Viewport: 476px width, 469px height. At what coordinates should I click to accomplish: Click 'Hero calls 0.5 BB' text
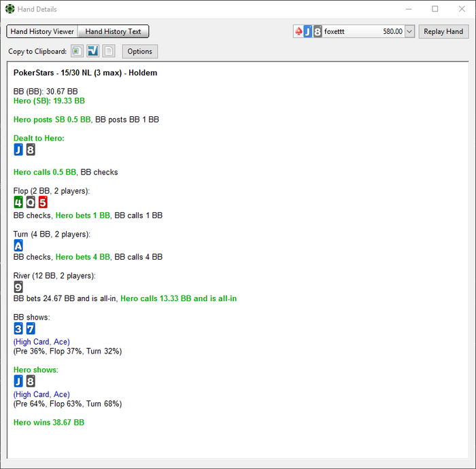45,173
